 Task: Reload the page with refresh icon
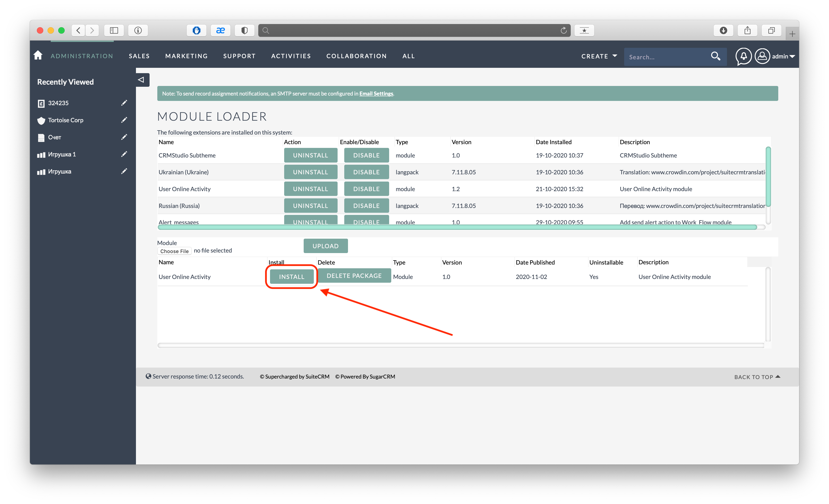564,31
